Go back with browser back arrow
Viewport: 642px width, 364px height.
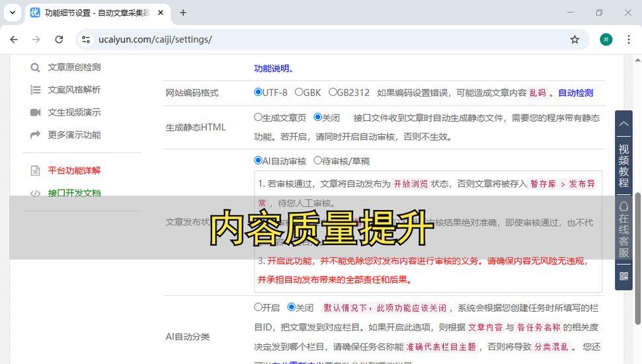coord(14,39)
